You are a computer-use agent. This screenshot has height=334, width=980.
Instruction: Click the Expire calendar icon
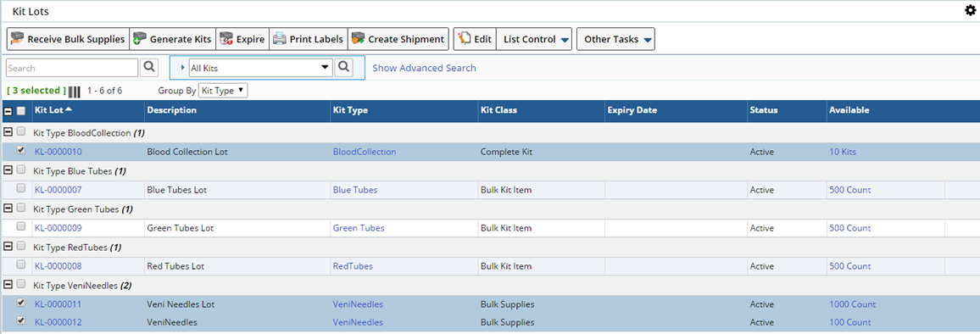click(226, 39)
